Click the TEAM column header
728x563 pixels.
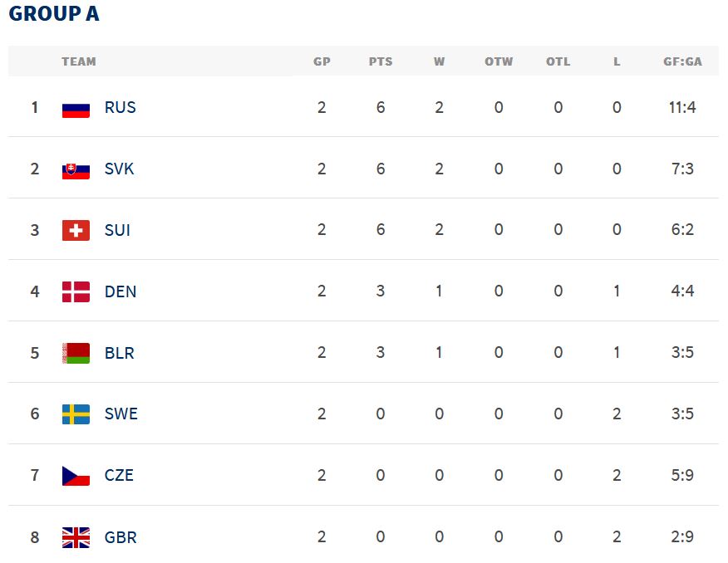[x=79, y=61]
